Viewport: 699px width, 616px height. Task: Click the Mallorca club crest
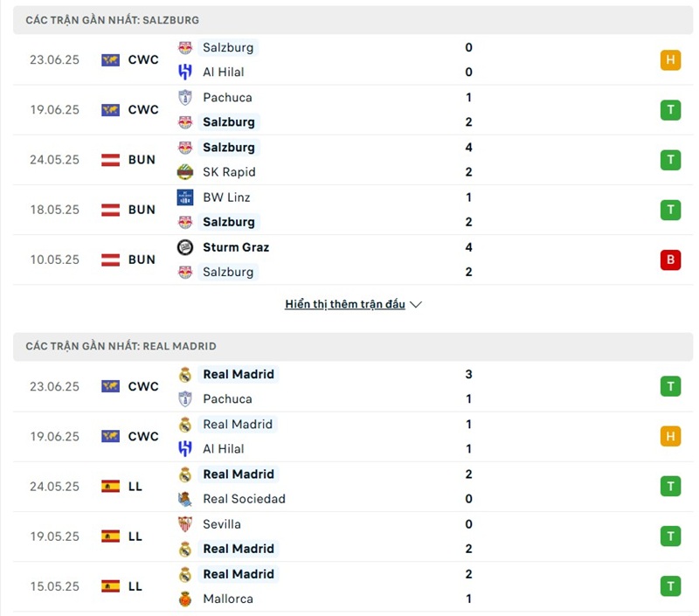[185, 599]
